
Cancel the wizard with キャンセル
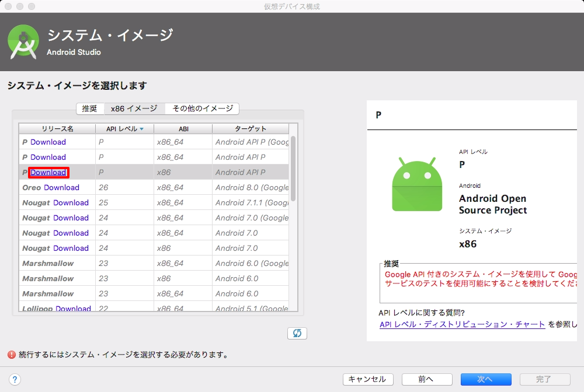pyautogui.click(x=367, y=379)
